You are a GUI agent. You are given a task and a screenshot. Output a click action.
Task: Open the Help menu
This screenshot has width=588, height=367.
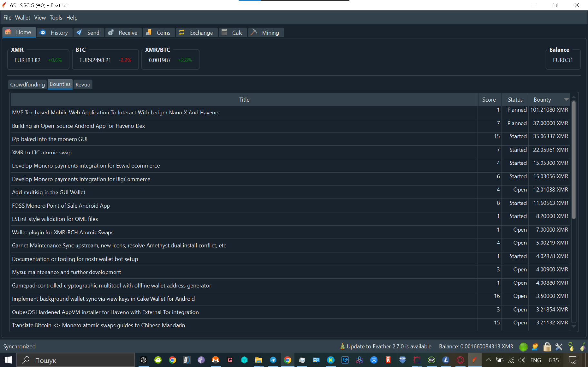(x=72, y=18)
